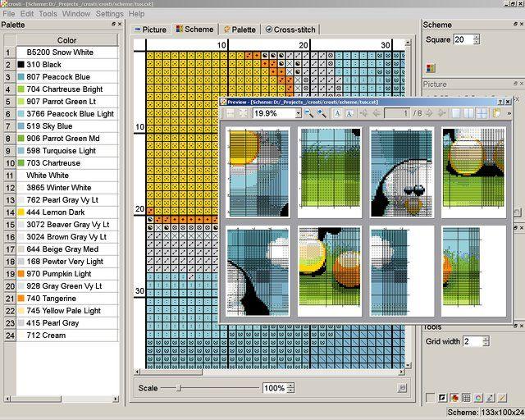The width and height of the screenshot is (525, 420).
Task: Select the 444 Lemon Dark swatch
Action: (x=21, y=212)
